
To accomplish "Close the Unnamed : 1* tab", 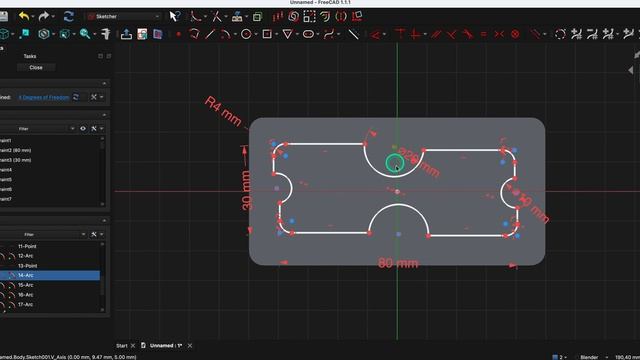I will pos(190,346).
